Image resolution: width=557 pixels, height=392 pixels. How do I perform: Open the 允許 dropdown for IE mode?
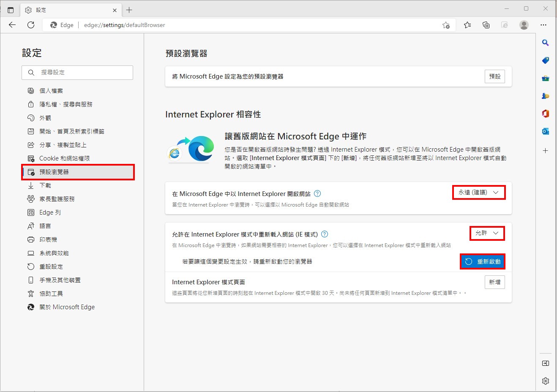click(487, 233)
